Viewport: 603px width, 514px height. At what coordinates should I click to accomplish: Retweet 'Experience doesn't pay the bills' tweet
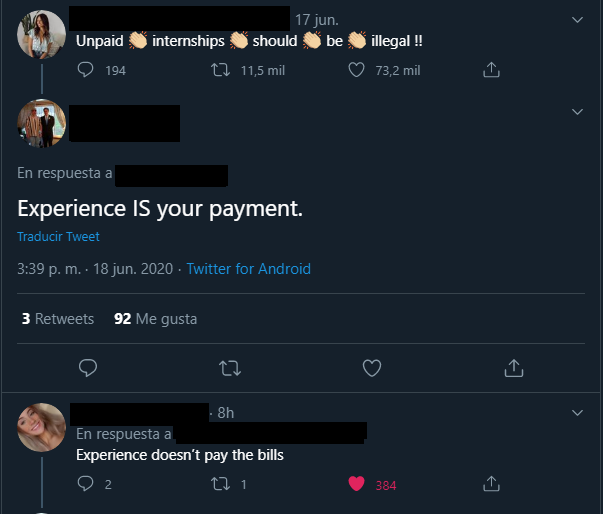pyautogui.click(x=223, y=484)
